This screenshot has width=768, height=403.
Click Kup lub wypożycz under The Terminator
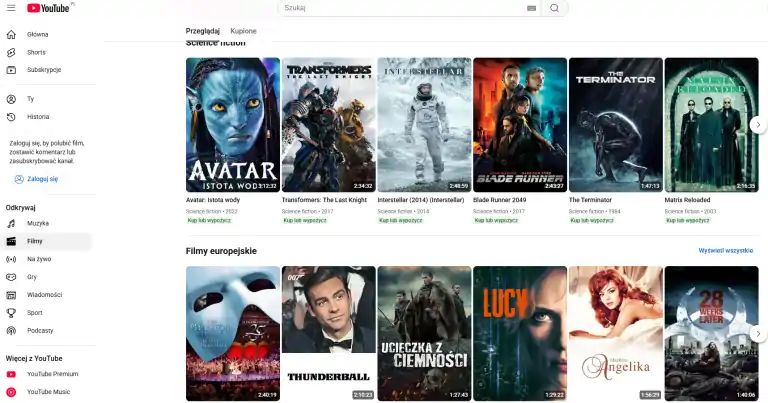click(x=592, y=221)
